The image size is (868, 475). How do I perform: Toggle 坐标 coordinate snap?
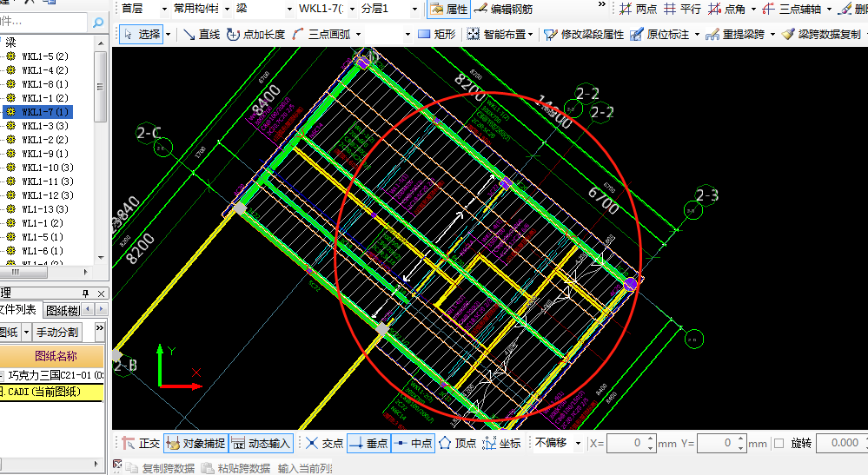pyautogui.click(x=501, y=444)
